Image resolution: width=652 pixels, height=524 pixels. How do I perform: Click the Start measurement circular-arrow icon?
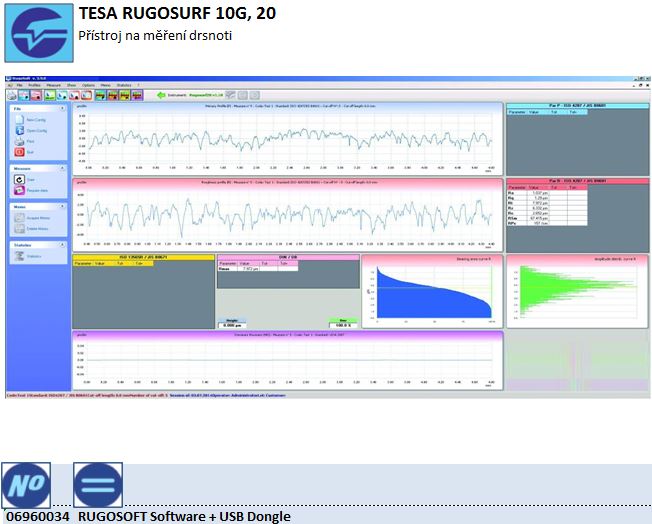(x=20, y=180)
